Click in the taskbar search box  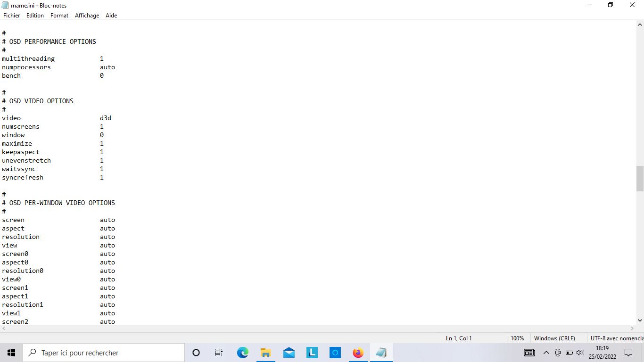tap(104, 353)
